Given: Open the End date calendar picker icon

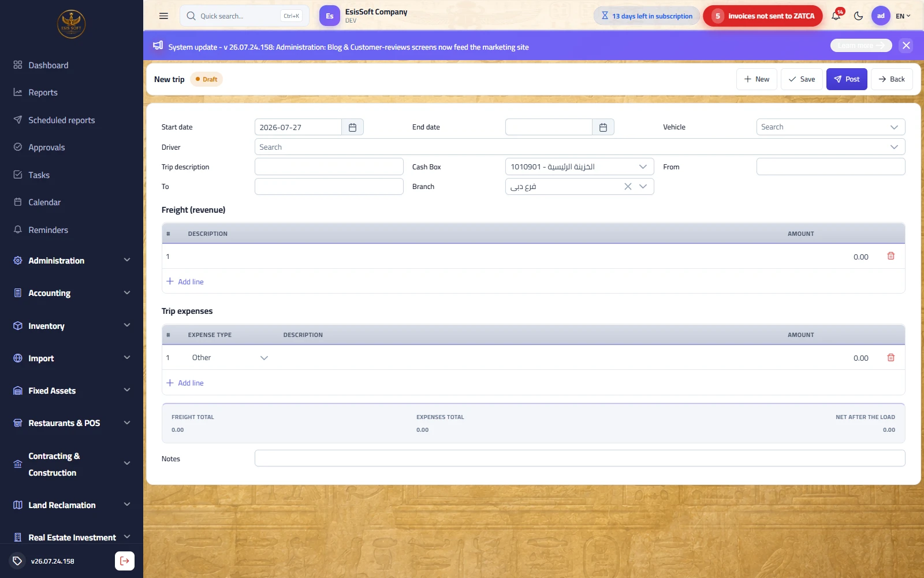Looking at the screenshot, I should 603,127.
